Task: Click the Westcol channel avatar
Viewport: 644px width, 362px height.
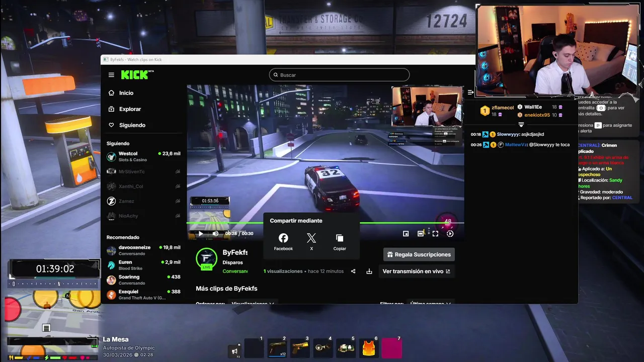Action: coord(111,157)
